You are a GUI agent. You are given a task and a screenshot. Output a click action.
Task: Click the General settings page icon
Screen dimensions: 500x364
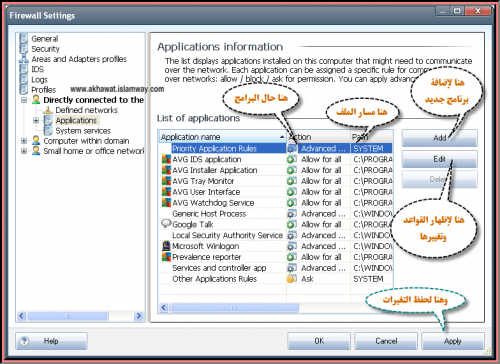coord(24,38)
